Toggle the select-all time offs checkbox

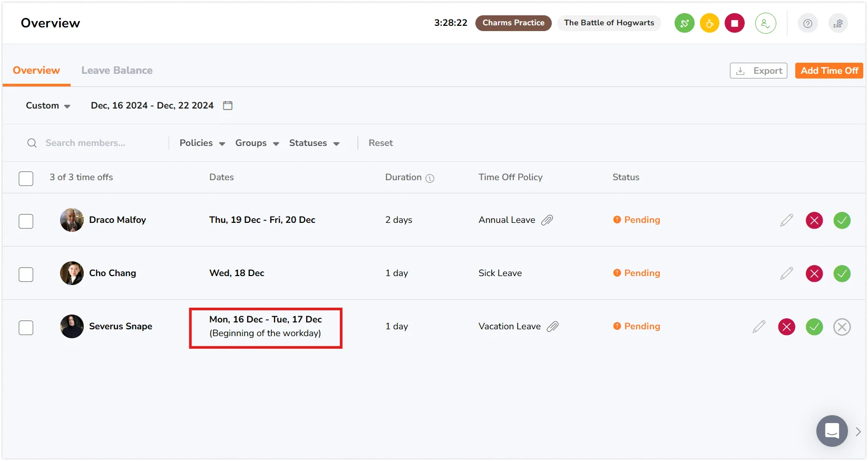click(x=26, y=178)
